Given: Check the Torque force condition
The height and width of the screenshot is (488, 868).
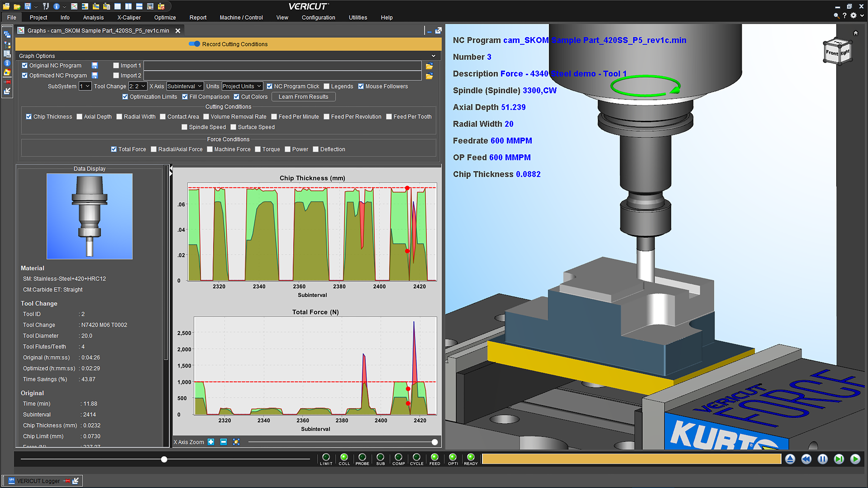Looking at the screenshot, I should (258, 149).
